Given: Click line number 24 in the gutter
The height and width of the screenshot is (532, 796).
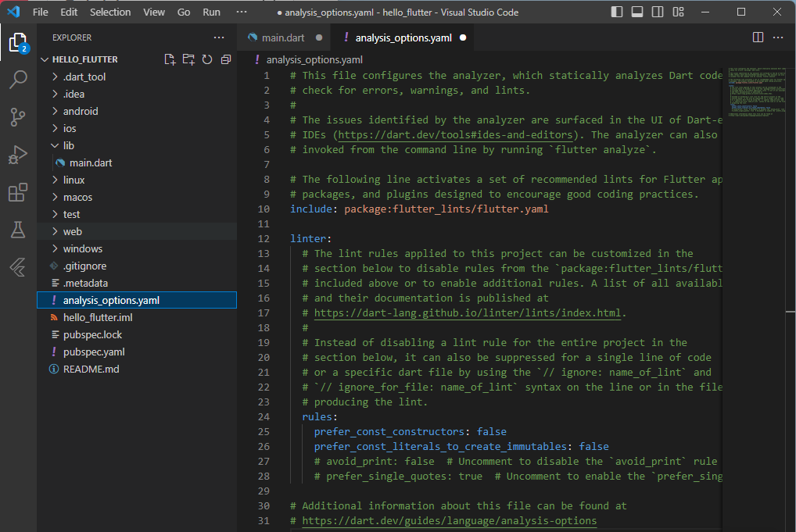Looking at the screenshot, I should pos(264,417).
